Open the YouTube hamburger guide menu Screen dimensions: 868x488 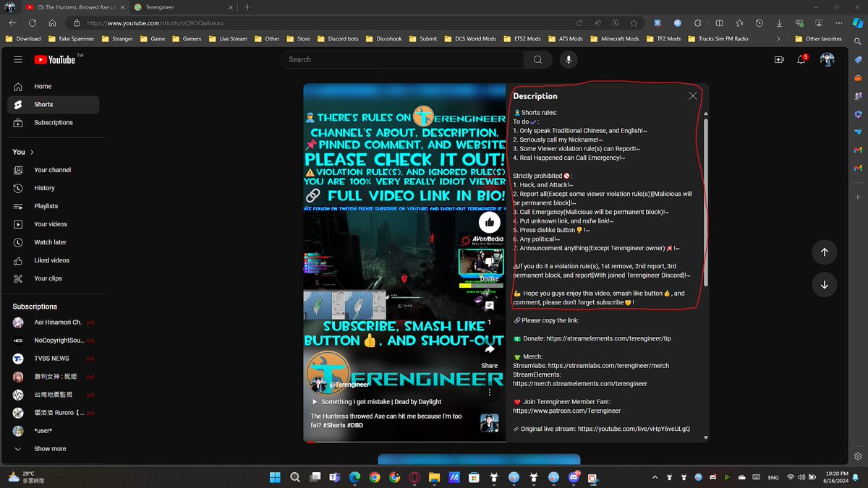tap(18, 60)
